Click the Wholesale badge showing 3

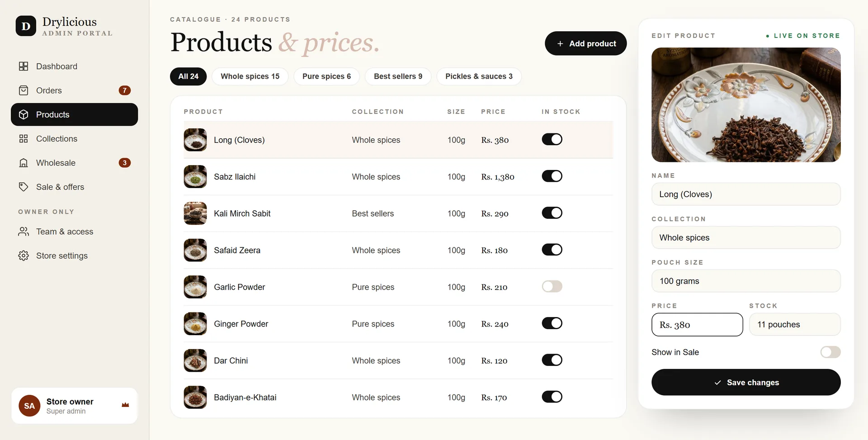[x=125, y=163]
